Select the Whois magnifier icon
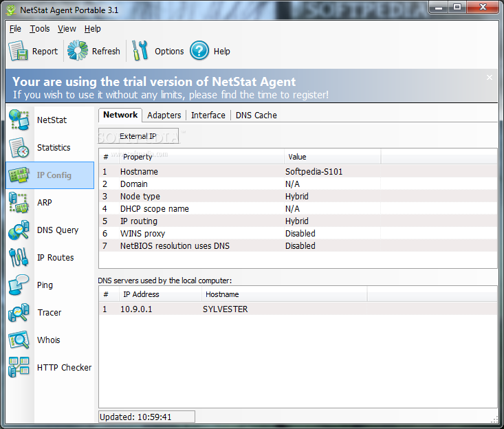504x429 pixels. tap(19, 340)
